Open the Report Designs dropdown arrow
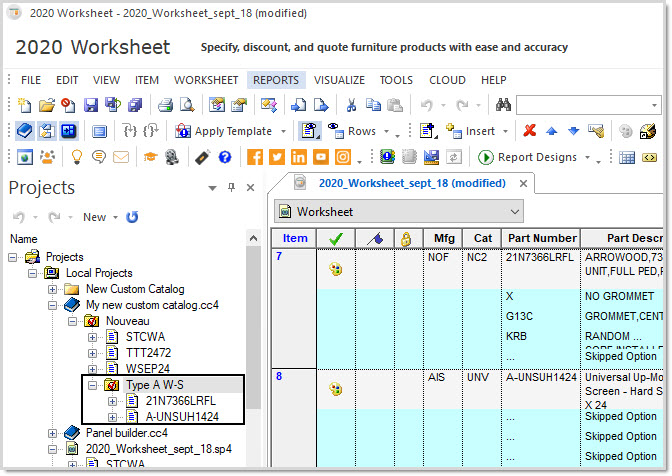The height and width of the screenshot is (476, 672). 587,158
